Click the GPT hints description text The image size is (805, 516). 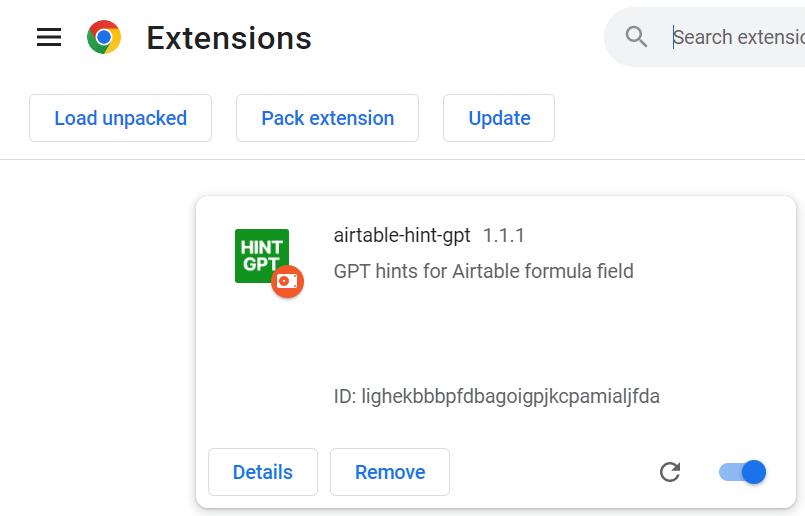tap(484, 271)
